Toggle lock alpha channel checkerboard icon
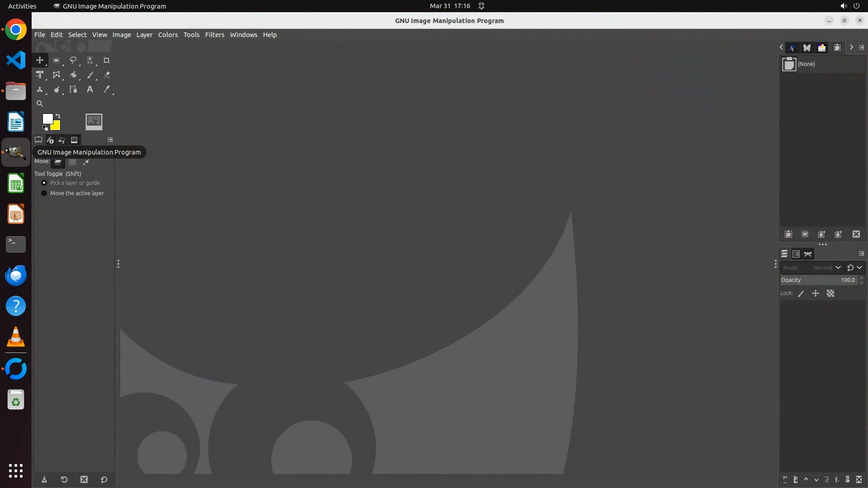 point(830,294)
